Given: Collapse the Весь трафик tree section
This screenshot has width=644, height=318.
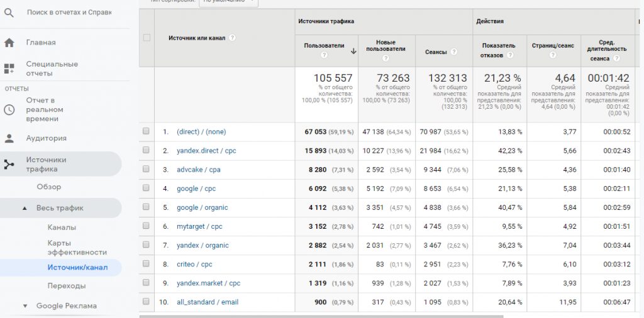Looking at the screenshot, I should pyautogui.click(x=25, y=208).
